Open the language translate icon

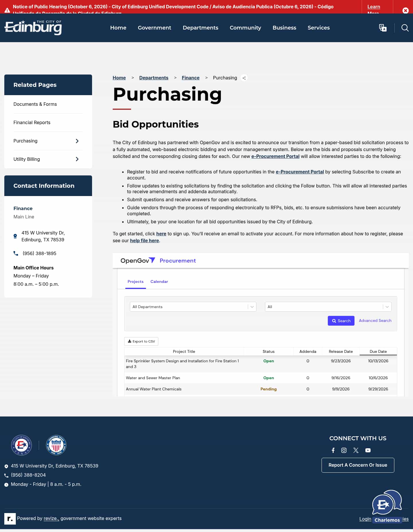[383, 28]
